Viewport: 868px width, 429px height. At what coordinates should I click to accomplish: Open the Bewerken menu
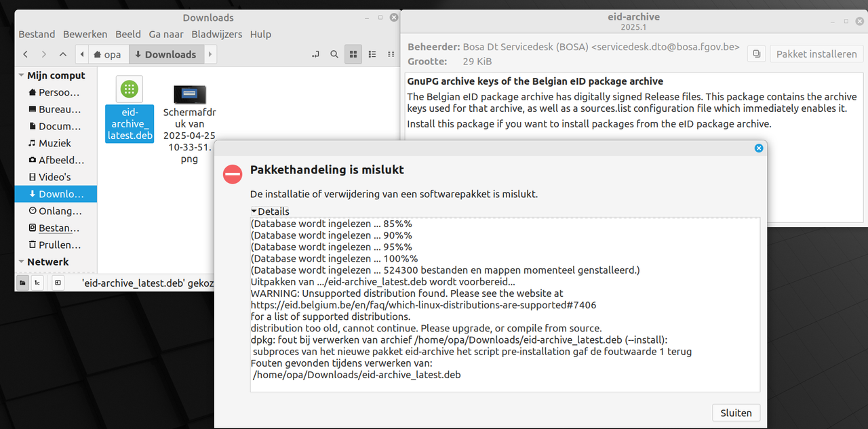85,34
